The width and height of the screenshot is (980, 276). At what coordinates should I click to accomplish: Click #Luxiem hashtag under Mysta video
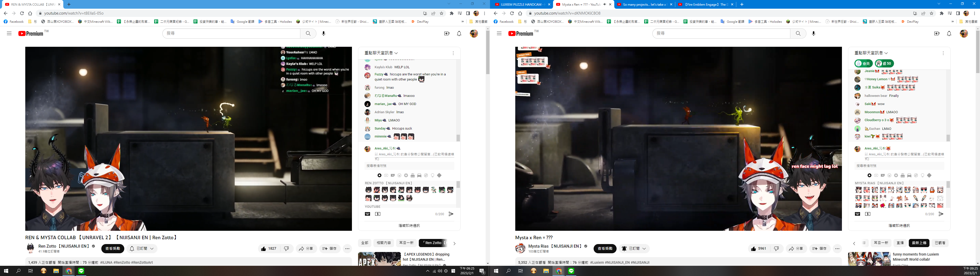coord(597,263)
